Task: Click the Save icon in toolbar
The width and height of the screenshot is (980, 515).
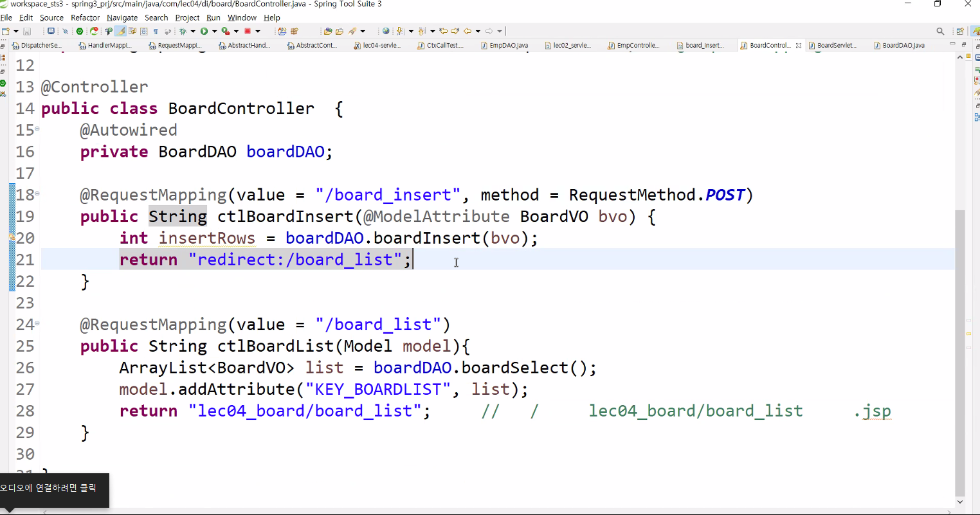Action: pyautogui.click(x=27, y=31)
